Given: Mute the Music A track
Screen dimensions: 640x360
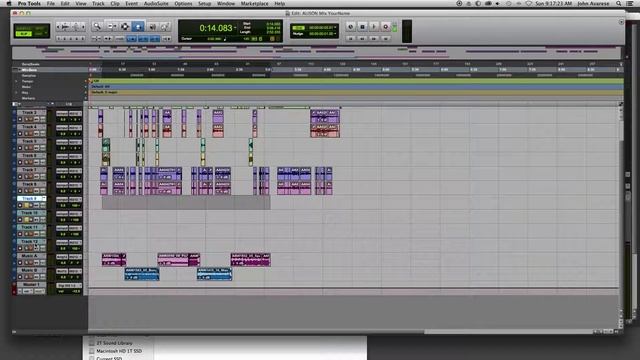Looking at the screenshot, I should pyautogui.click(x=36, y=262).
